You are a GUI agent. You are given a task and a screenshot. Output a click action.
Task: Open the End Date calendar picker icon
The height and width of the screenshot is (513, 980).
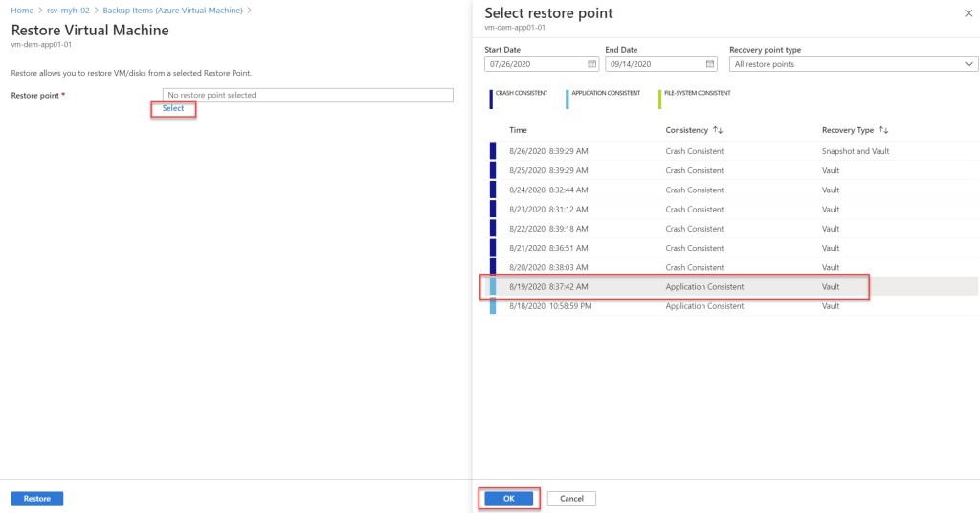coord(710,64)
